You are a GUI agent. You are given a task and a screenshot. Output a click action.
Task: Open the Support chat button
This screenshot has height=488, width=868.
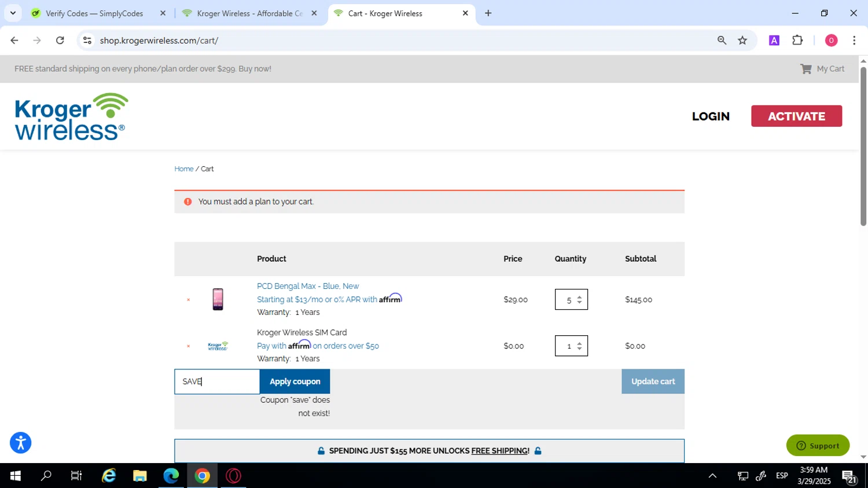click(818, 445)
